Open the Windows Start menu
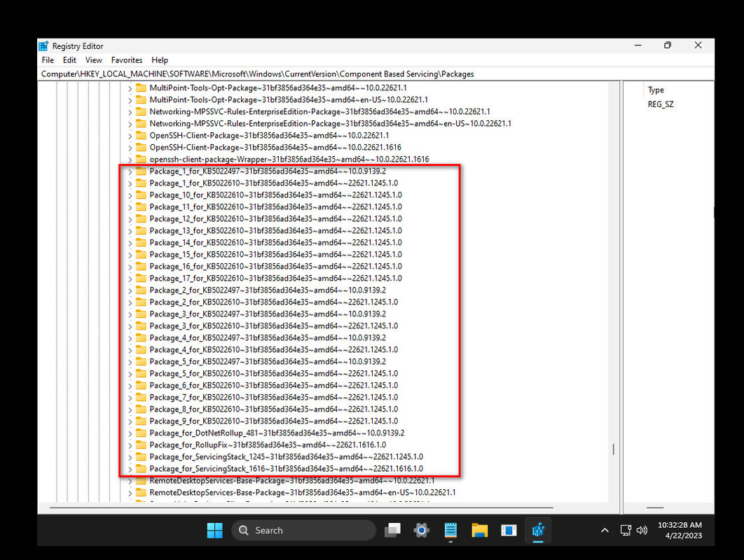The width and height of the screenshot is (744, 560). [214, 530]
